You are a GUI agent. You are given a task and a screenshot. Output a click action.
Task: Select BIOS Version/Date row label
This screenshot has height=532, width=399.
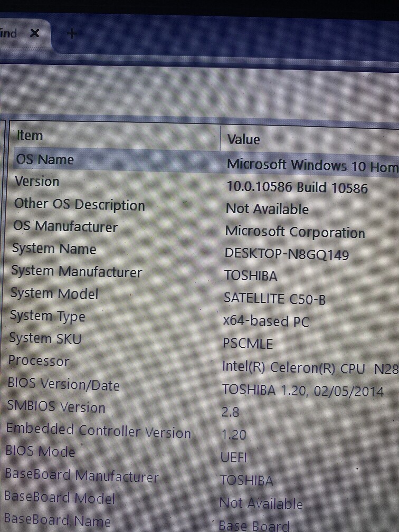tap(63, 384)
